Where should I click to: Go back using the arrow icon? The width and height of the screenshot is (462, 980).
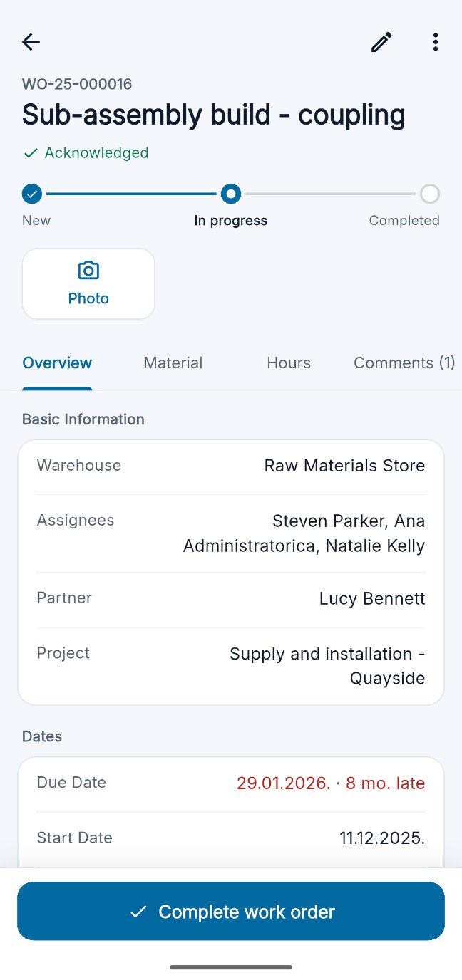coord(31,42)
